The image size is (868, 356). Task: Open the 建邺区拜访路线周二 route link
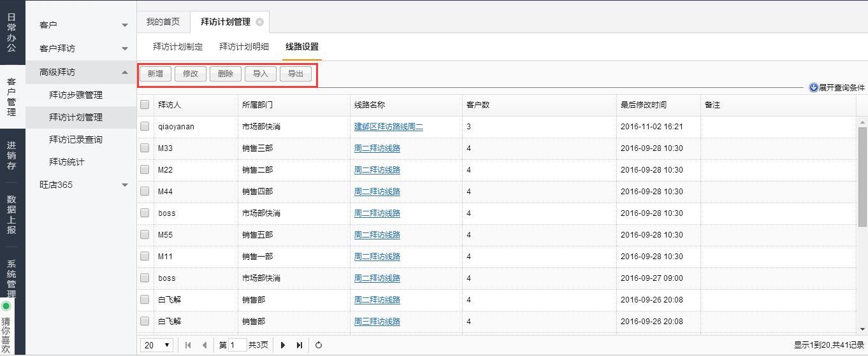[x=388, y=127]
